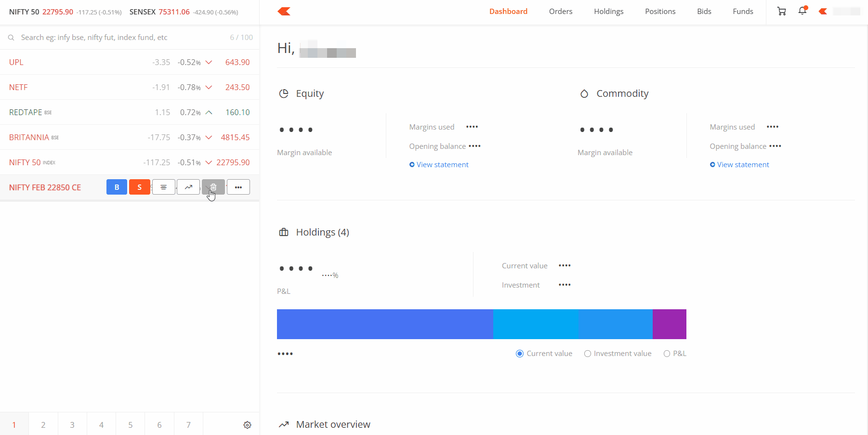Screen dimensions: 868x435
Task: Switch to watchlist 5
Action: (131, 424)
